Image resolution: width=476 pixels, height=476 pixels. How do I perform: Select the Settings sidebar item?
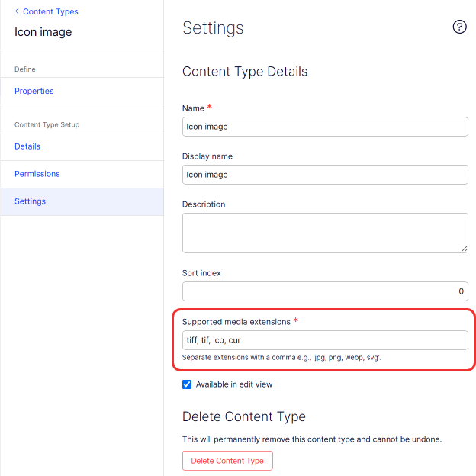(82, 201)
